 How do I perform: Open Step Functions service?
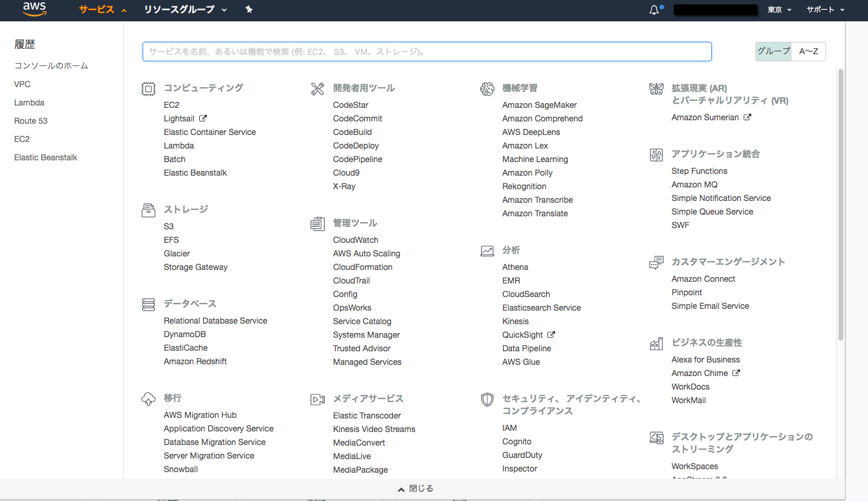pos(699,171)
